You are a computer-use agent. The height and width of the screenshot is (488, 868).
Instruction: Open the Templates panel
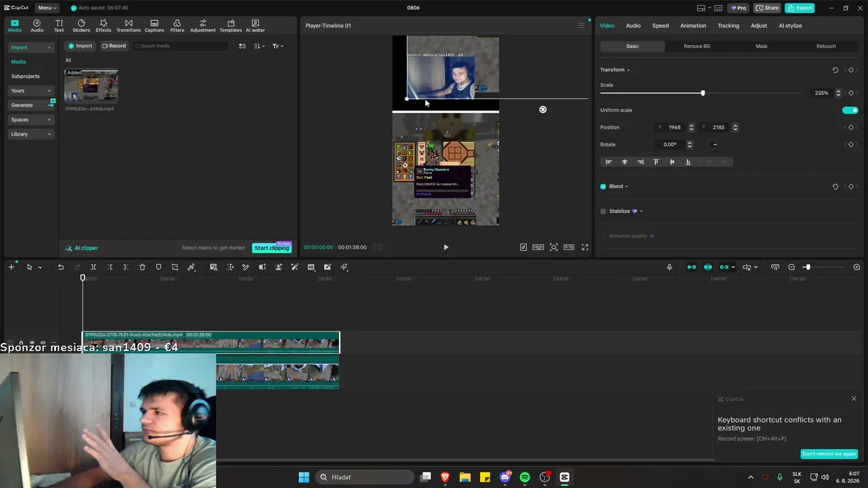[x=231, y=26]
